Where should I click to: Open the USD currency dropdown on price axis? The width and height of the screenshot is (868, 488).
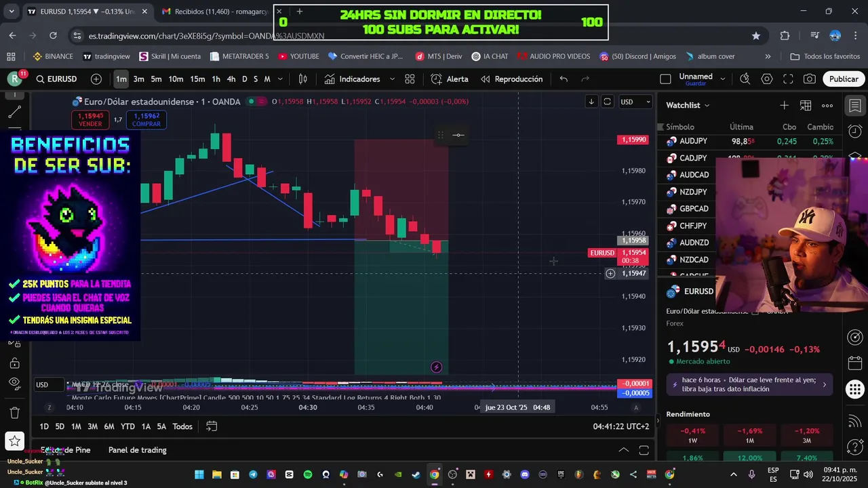[635, 102]
